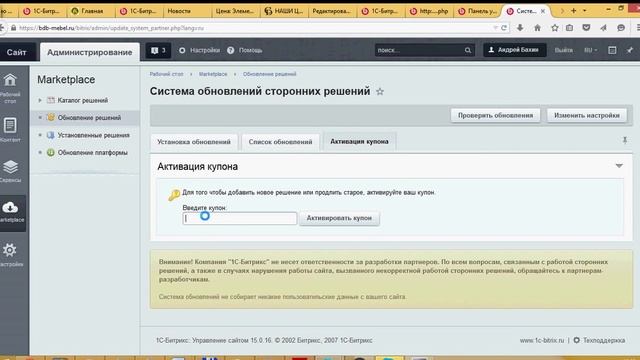Screen dimensions: 640x360
Task: Open the browser downloads arrow icon
Action: [x=520, y=28]
